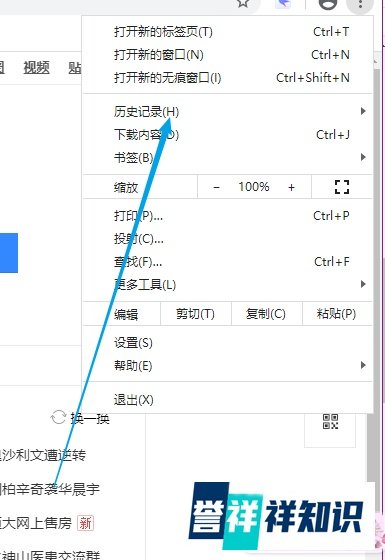Open incognito window 打开新的无痕窗口(I)
Screen dimensions: 385x560
228,78
